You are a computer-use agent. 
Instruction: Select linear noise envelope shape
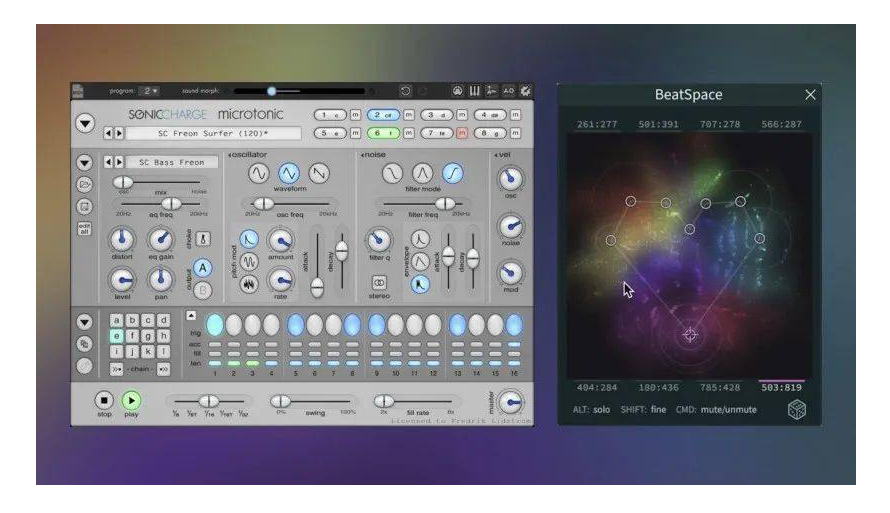tap(420, 262)
